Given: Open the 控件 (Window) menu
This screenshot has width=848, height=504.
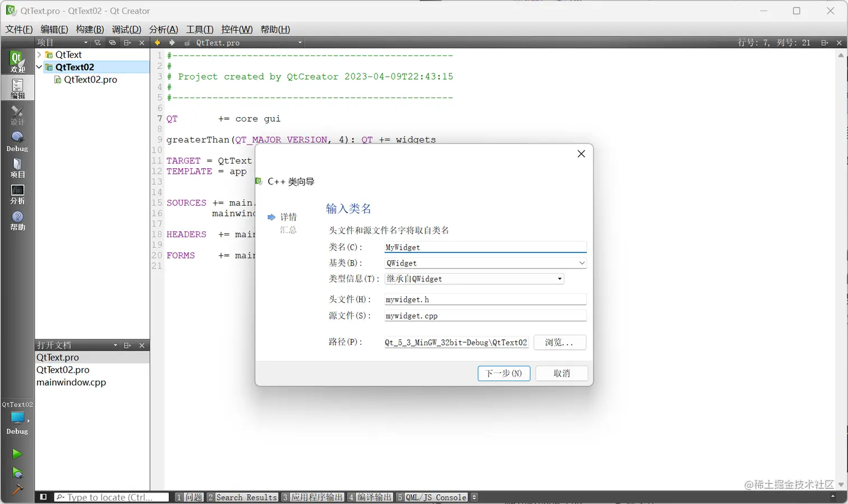Looking at the screenshot, I should pos(237,29).
